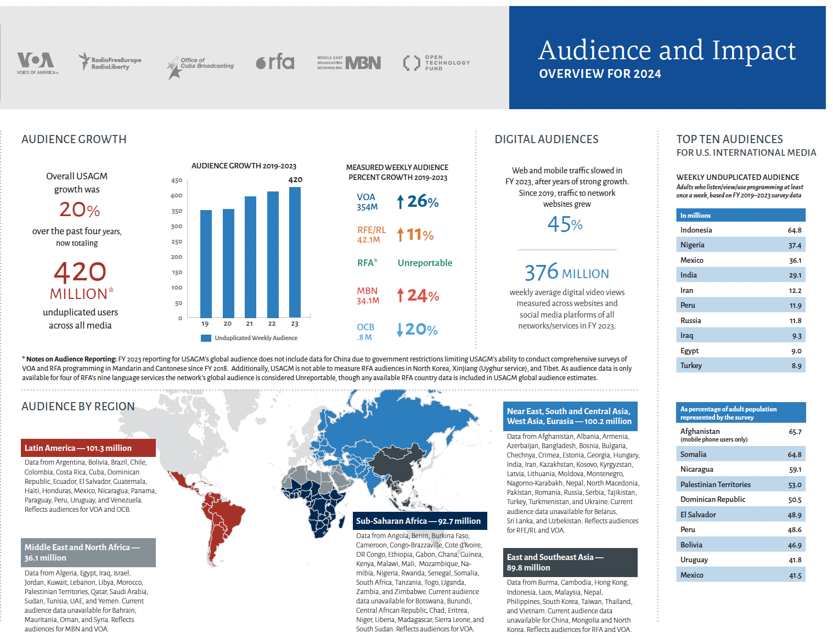833x644 pixels.
Task: Click the 420 label above the chart
Action: point(295,180)
